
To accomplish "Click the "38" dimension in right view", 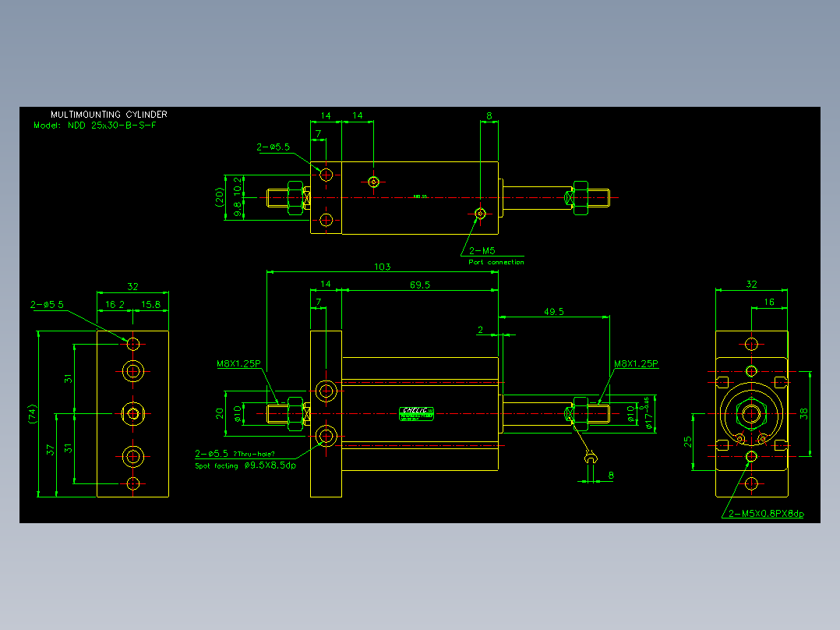I will coord(803,413).
